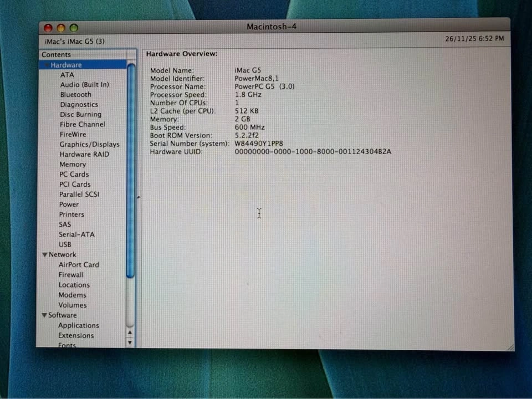Show Memory details

tap(73, 164)
